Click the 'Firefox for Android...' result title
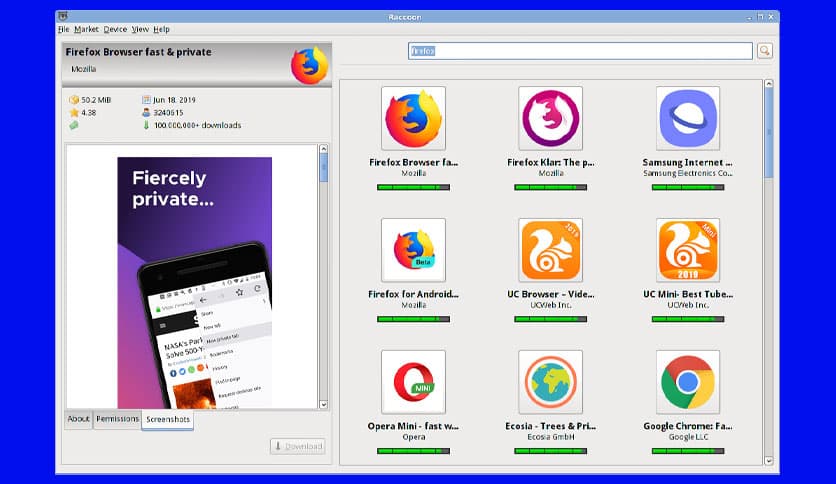This screenshot has width=836, height=484. click(x=413, y=294)
